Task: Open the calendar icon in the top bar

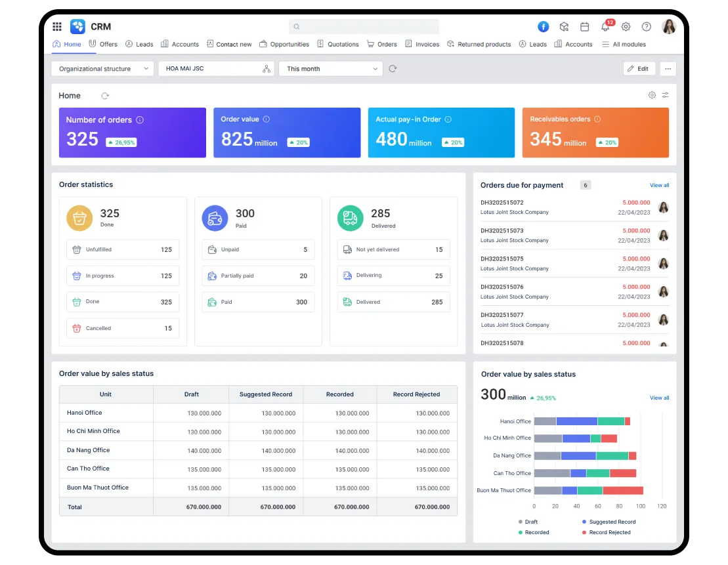Action: [584, 26]
